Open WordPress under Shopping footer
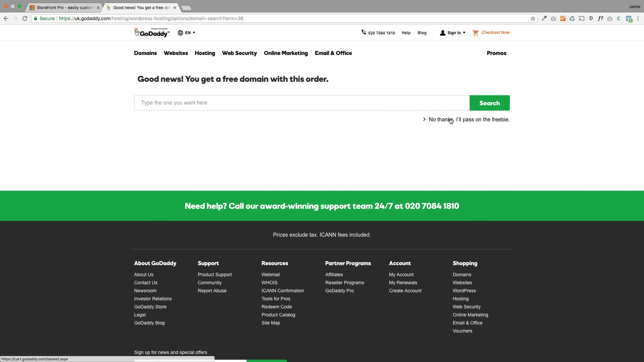 click(464, 291)
